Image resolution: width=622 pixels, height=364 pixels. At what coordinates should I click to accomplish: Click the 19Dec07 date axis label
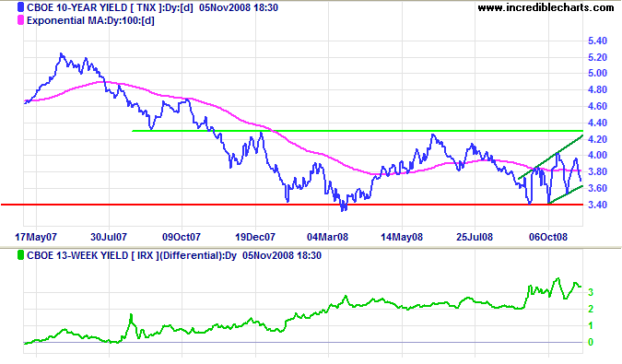[255, 237]
